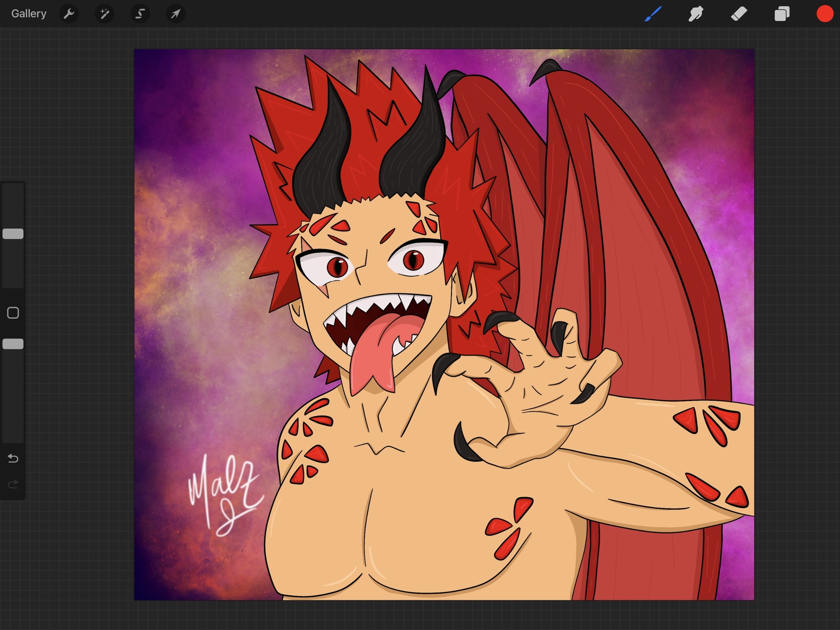Activate the Selection tool
Viewport: 840px width, 630px height.
pos(140,14)
